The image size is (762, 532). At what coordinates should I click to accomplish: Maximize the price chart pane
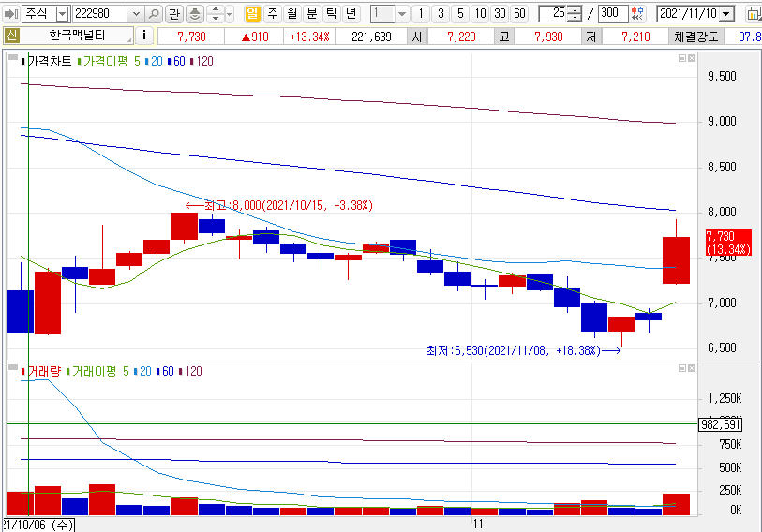682,58
